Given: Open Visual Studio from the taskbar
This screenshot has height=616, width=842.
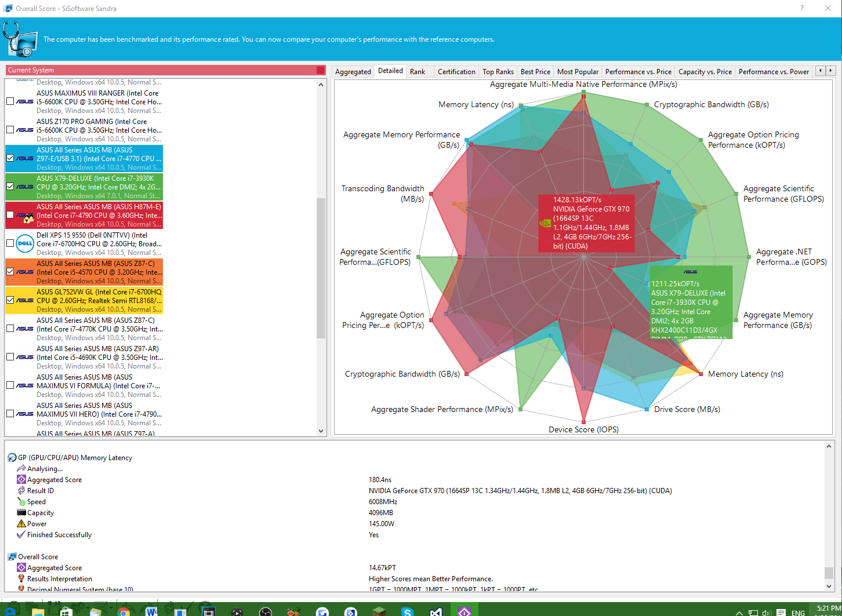Looking at the screenshot, I should click(x=436, y=611).
